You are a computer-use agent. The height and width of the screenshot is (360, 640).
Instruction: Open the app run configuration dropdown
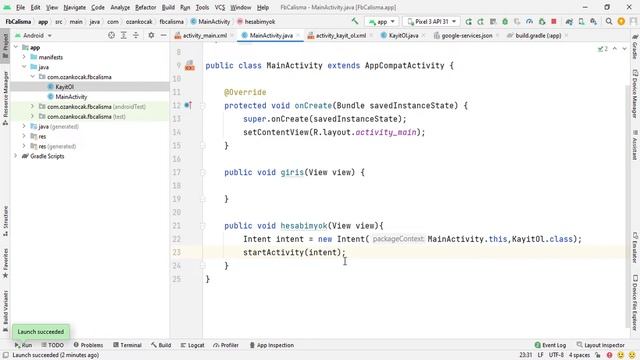point(382,22)
